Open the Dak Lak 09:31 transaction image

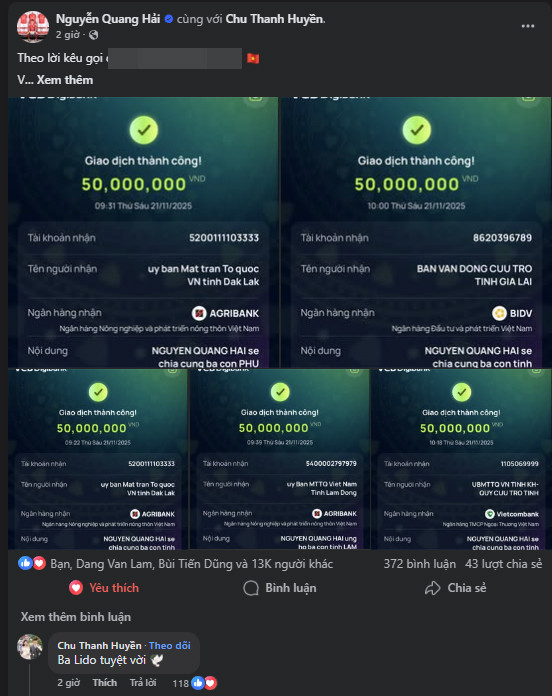[143, 232]
